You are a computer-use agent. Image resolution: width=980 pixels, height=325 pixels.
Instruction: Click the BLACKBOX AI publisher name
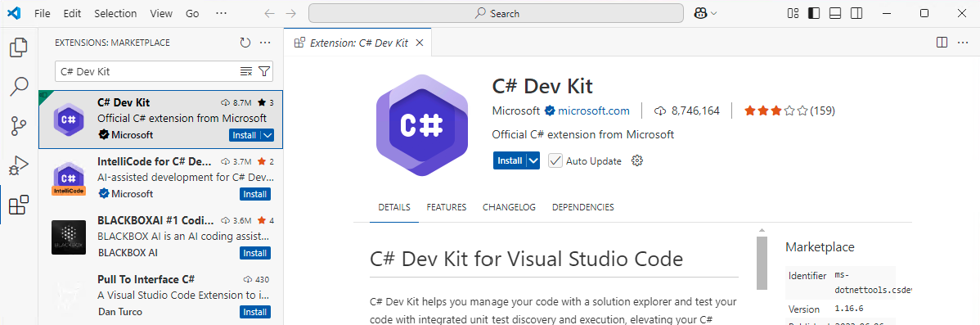click(128, 253)
